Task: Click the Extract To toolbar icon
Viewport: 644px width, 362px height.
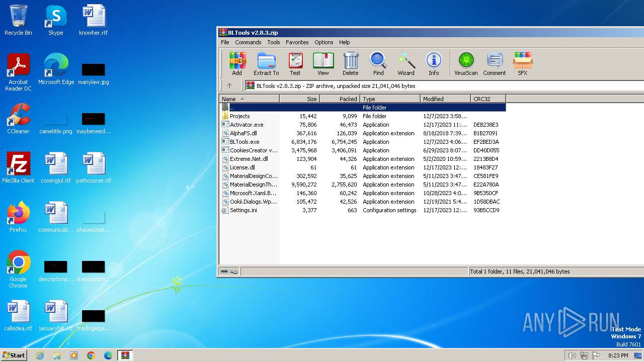Action: click(x=266, y=64)
